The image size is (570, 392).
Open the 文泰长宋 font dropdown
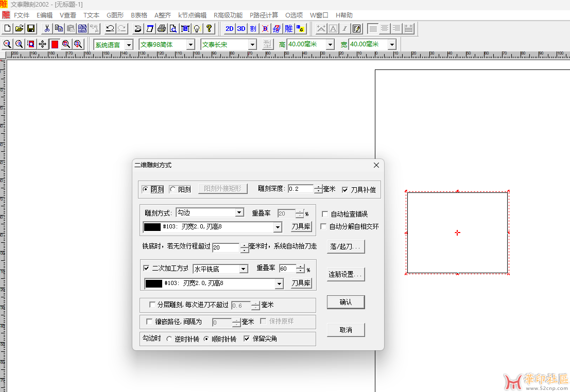(252, 45)
